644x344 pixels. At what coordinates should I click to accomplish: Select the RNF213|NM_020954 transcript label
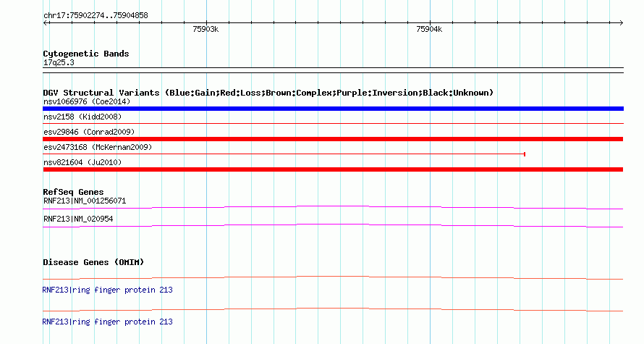(x=78, y=219)
